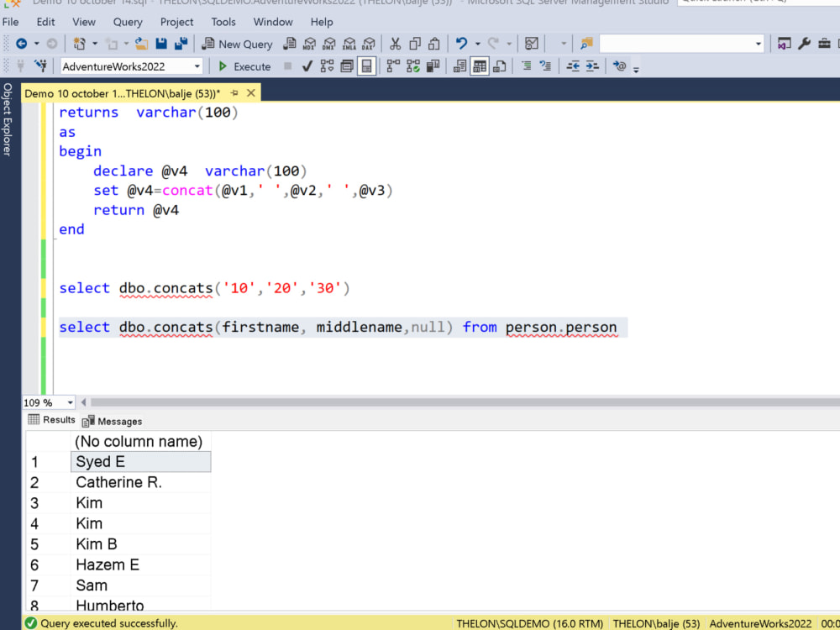
Task: Open the Activity Monitor icon
Action: (x=532, y=44)
